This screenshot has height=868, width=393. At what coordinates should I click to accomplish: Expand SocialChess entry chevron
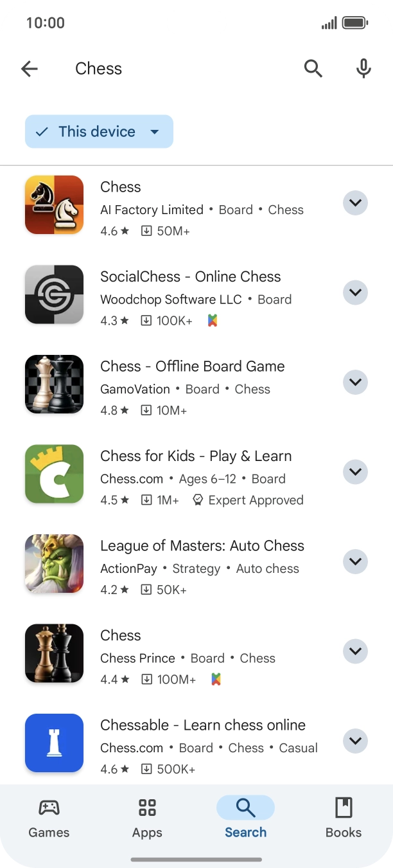pos(355,293)
